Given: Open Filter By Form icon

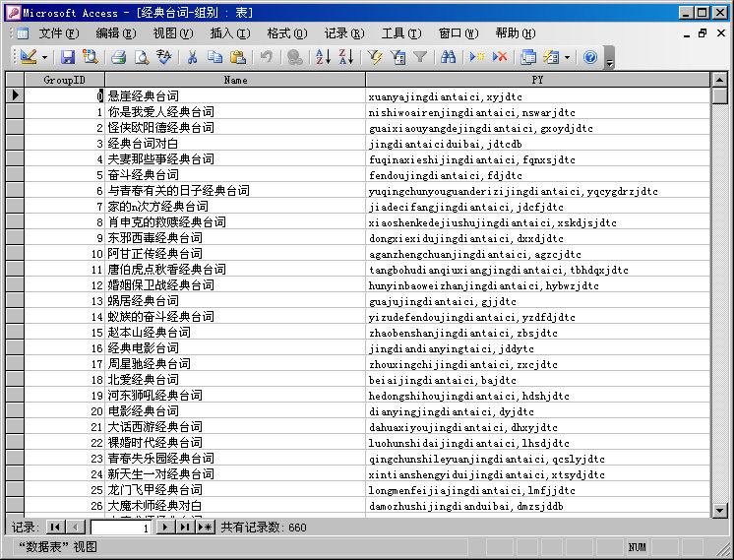Looking at the screenshot, I should 398,57.
